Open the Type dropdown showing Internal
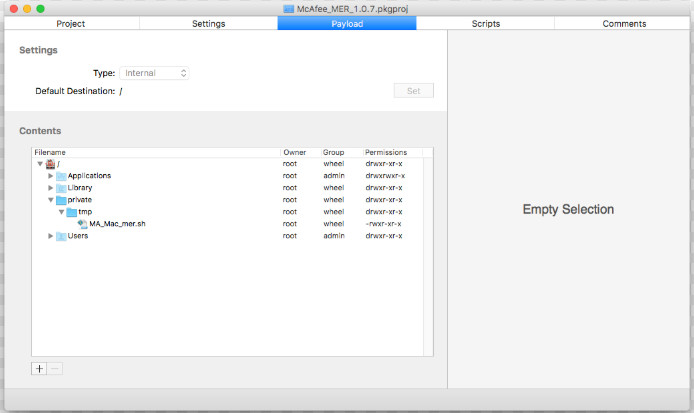The width and height of the screenshot is (694, 413). [154, 73]
